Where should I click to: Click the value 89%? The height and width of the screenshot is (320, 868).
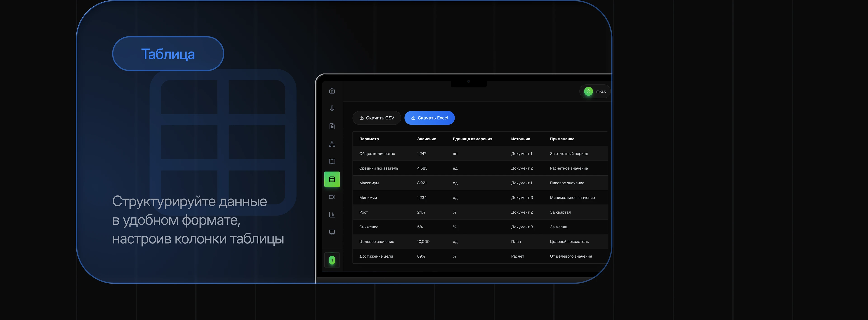[x=421, y=256]
